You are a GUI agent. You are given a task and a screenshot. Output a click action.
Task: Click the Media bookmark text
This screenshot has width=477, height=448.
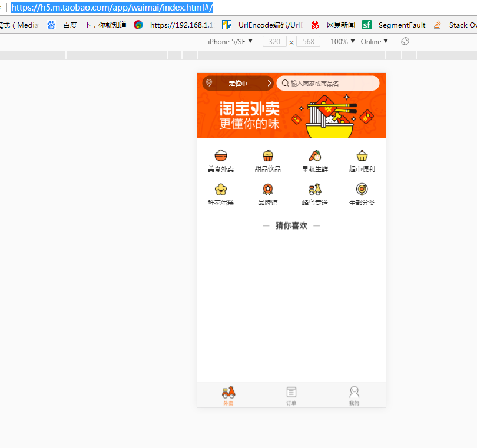[x=19, y=25]
